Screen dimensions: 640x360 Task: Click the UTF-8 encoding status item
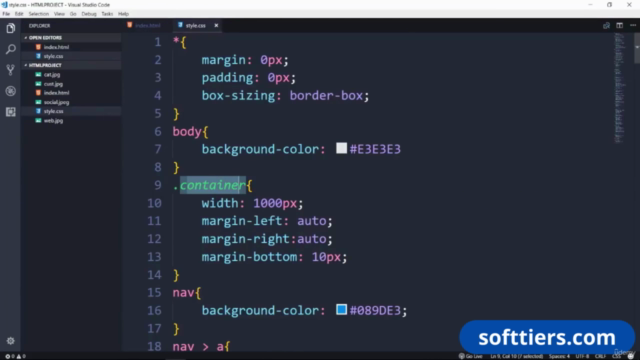(582, 356)
